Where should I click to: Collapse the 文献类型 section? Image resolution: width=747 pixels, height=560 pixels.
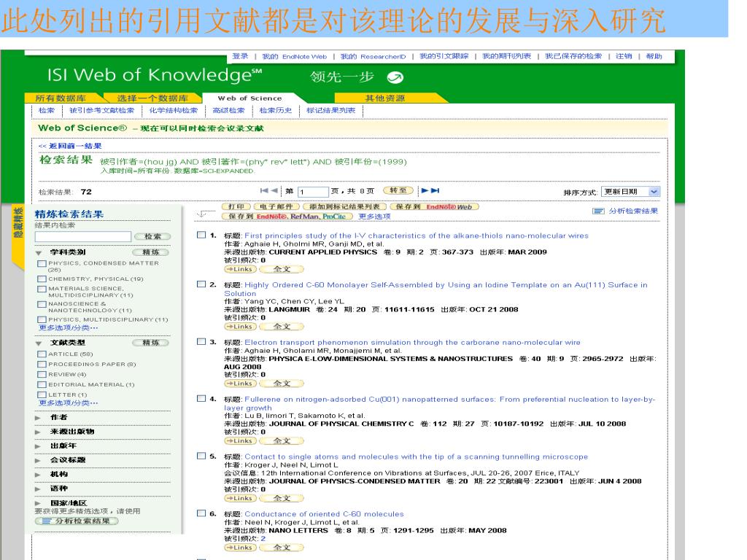pyautogui.click(x=39, y=343)
